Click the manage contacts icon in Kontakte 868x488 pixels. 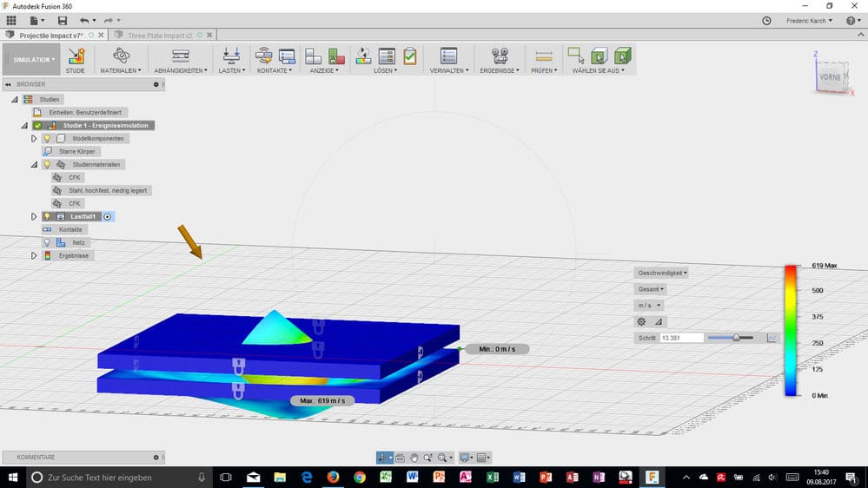tap(288, 56)
